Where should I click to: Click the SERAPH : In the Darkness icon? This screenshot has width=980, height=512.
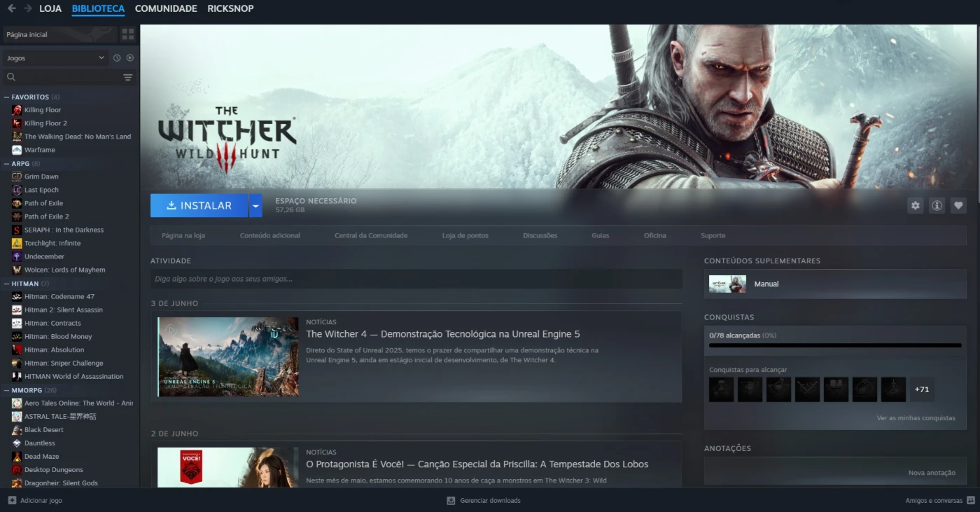(x=17, y=230)
